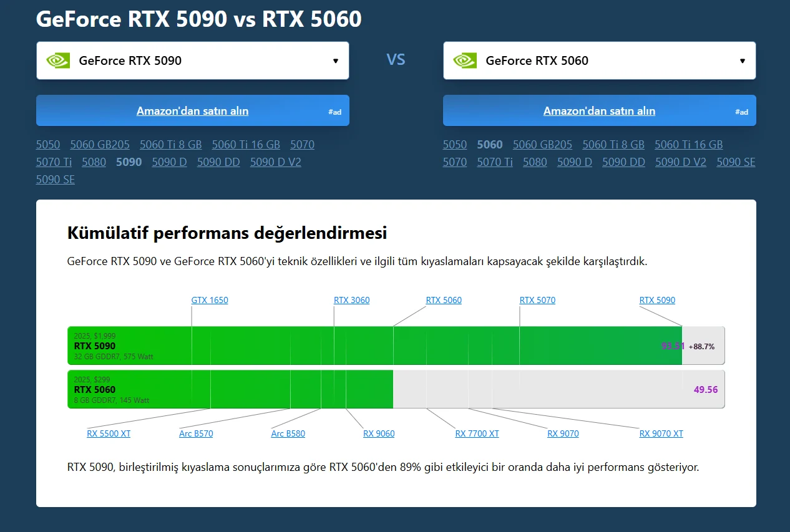This screenshot has width=790, height=532.
Task: Select 5070 Ti link under left GPU
Action: pyautogui.click(x=54, y=162)
